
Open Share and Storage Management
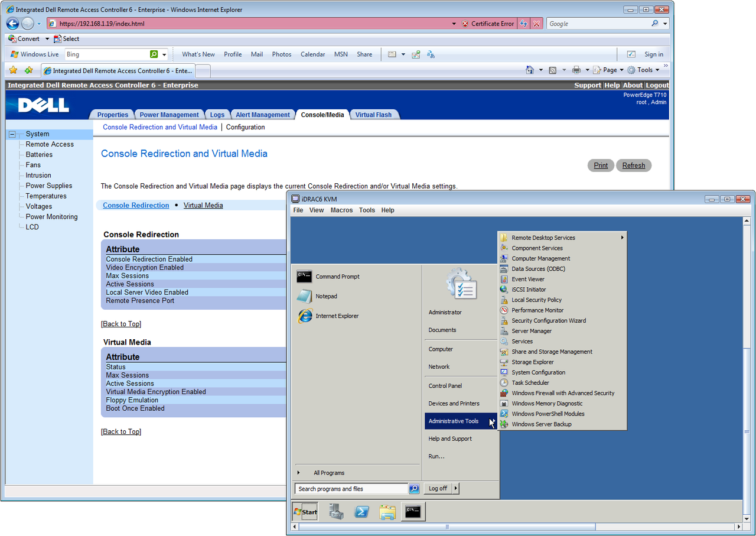point(552,352)
